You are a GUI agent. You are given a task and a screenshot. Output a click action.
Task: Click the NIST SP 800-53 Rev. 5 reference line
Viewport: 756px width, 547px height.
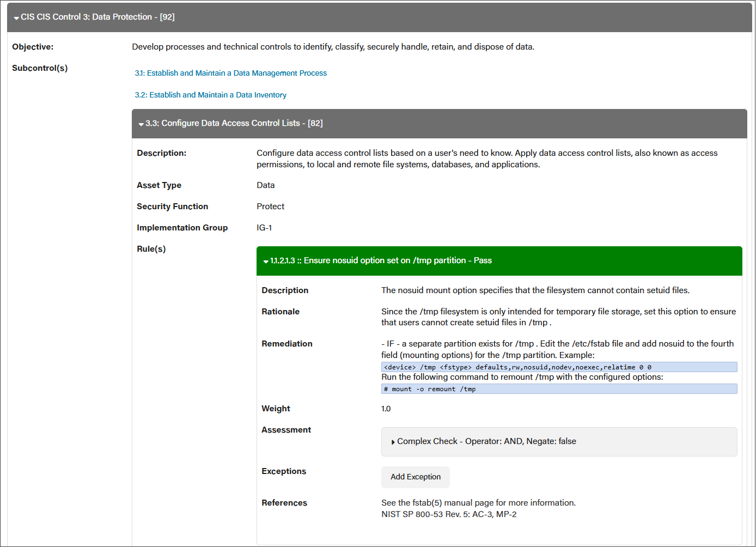[449, 514]
